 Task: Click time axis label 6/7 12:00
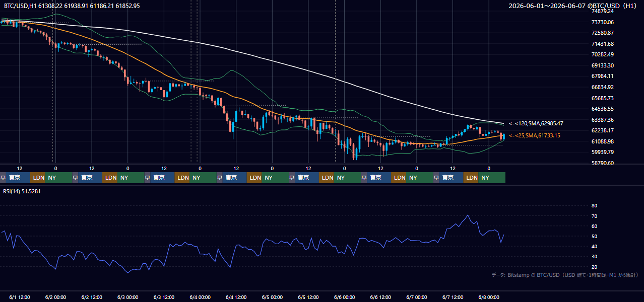point(453,297)
